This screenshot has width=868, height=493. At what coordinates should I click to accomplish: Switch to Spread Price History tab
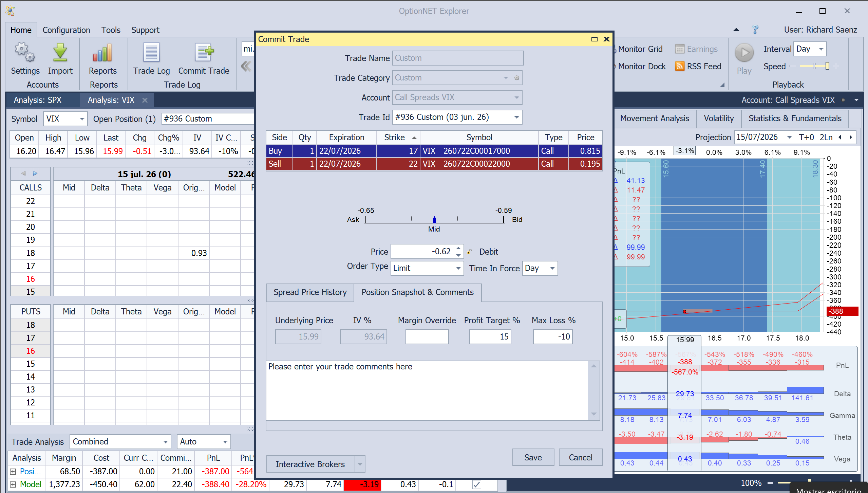coord(310,292)
